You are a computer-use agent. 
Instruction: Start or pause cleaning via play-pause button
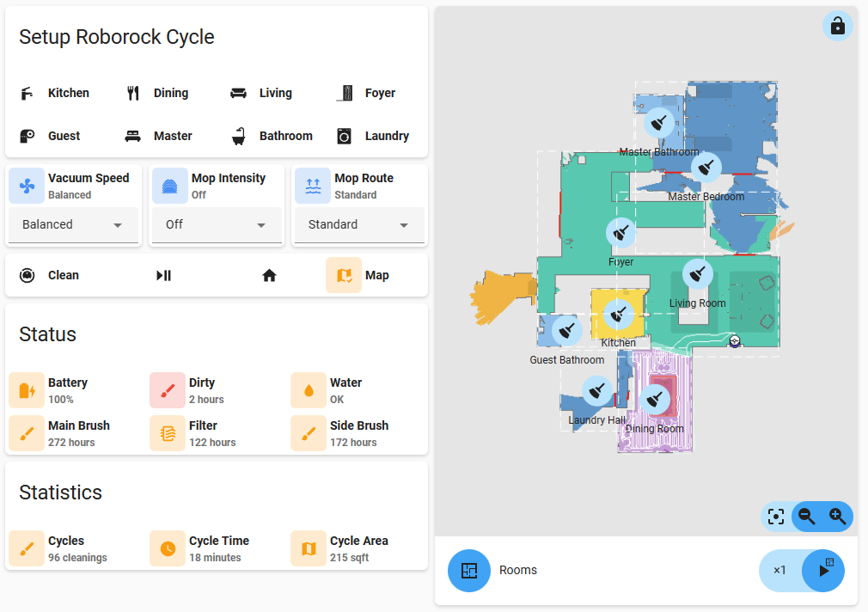click(x=164, y=275)
